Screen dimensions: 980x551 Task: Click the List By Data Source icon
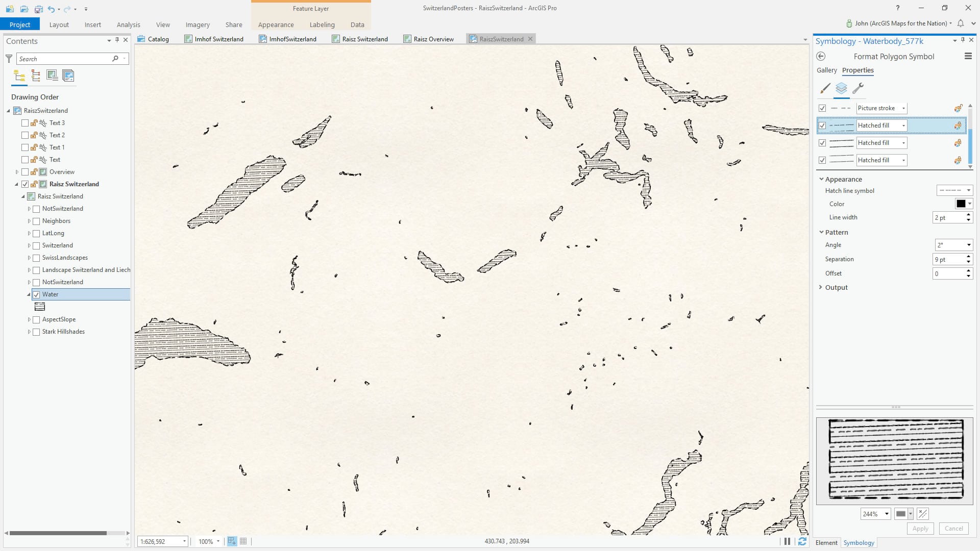coord(36,76)
